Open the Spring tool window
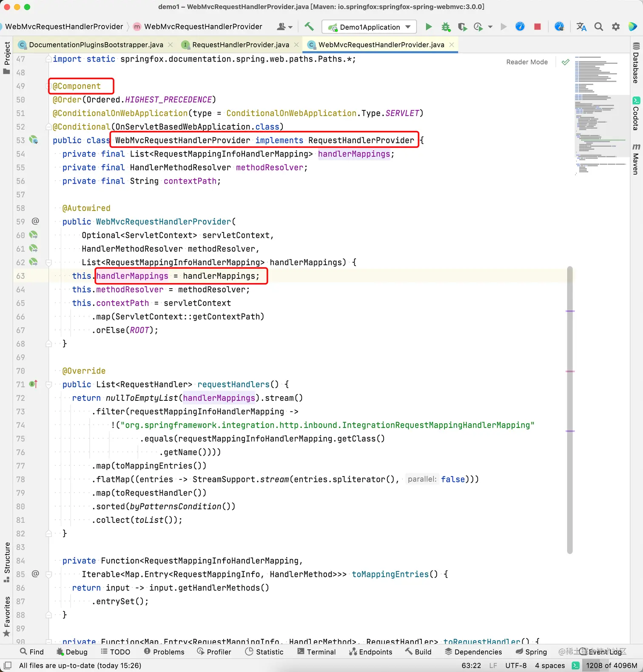 tap(531, 652)
